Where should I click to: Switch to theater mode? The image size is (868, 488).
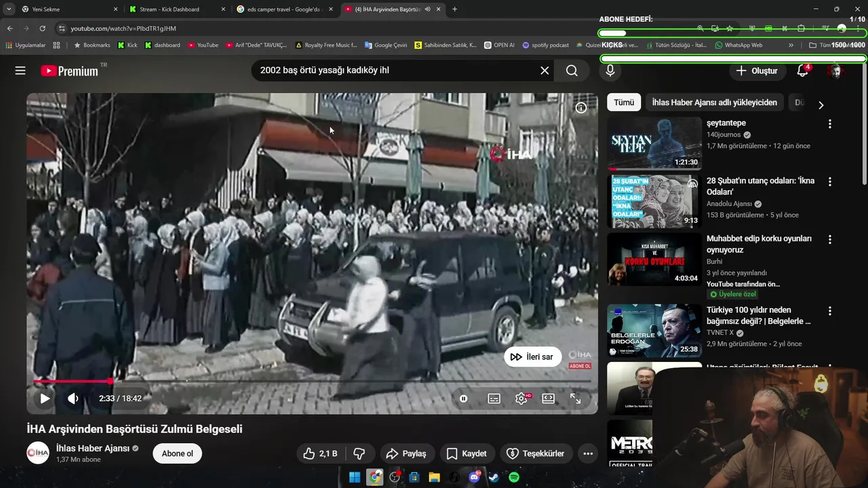[549, 399]
